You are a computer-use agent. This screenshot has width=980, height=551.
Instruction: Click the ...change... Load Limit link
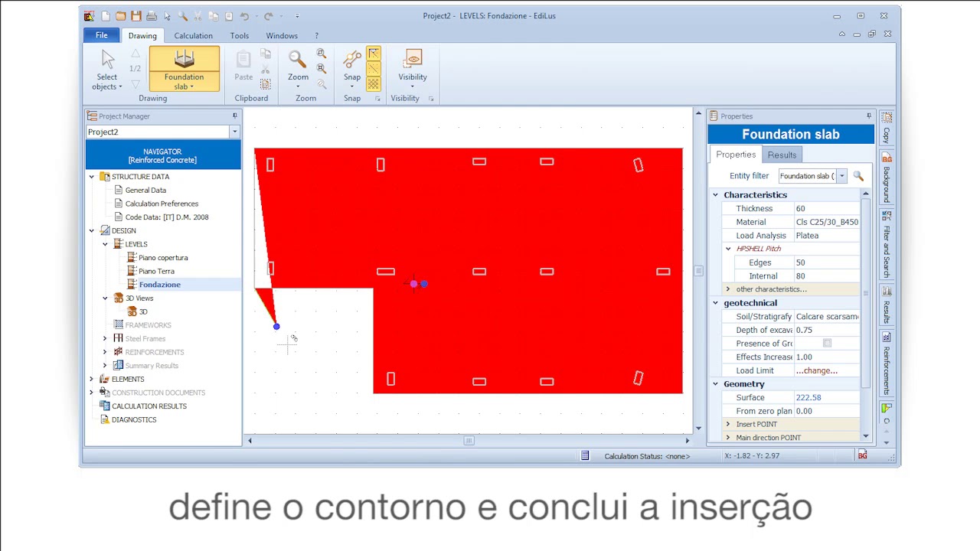point(816,370)
